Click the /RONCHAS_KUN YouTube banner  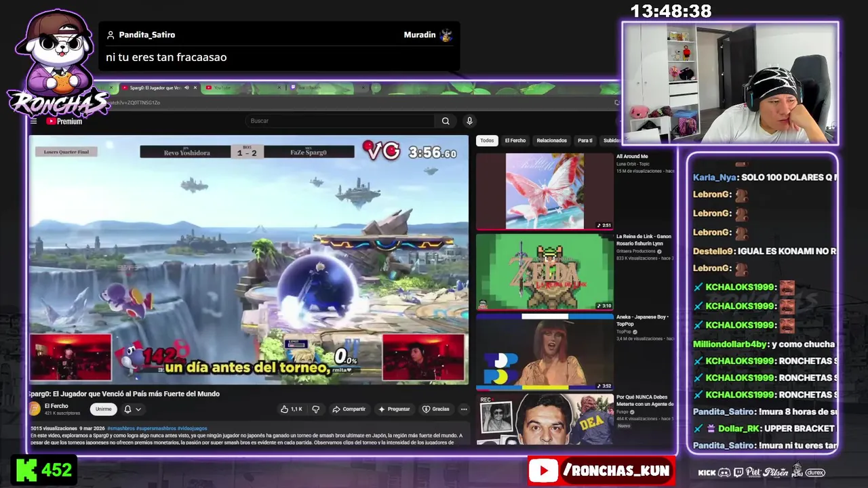coord(601,470)
